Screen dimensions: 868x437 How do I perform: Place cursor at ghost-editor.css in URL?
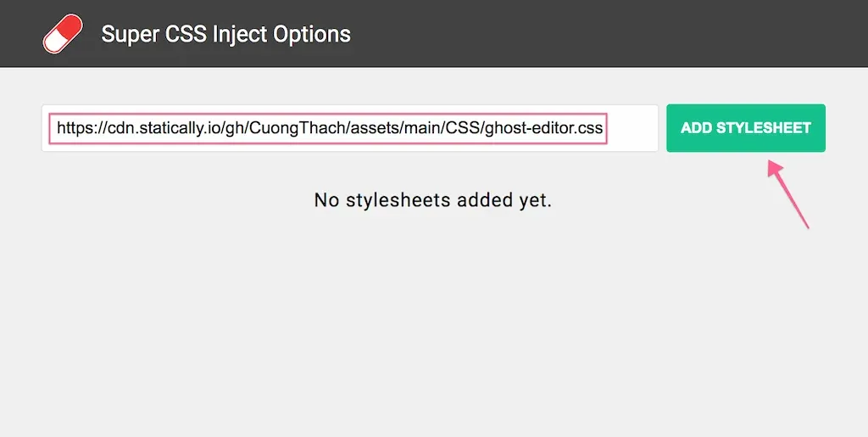click(x=543, y=128)
